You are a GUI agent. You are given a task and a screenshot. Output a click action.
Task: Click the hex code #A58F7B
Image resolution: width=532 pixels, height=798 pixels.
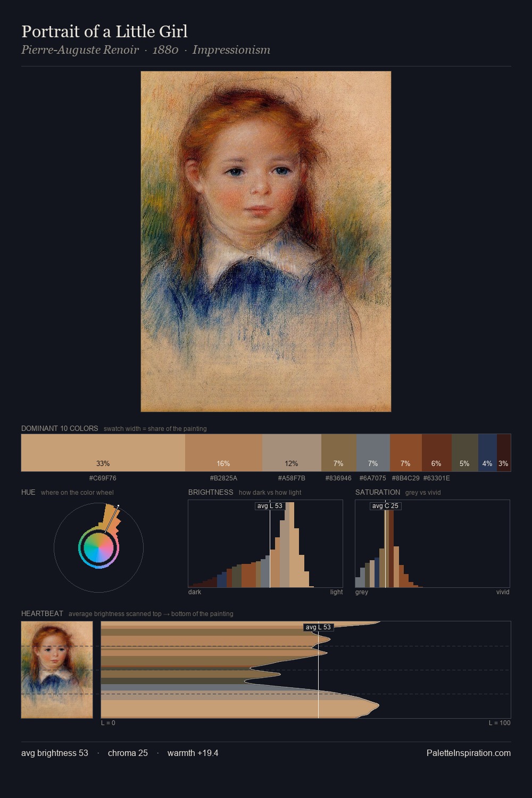292,478
